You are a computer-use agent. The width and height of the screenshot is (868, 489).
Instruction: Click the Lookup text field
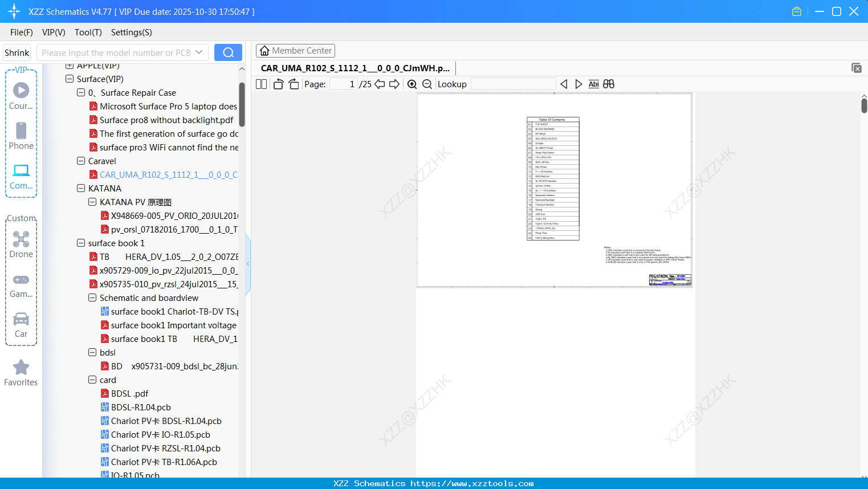click(x=513, y=84)
